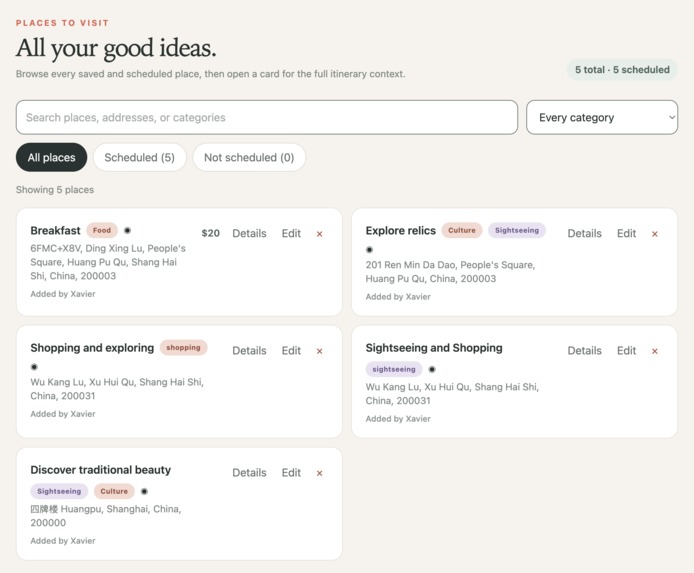Edit the Explore relics place
This screenshot has width=694, height=573.
click(626, 233)
